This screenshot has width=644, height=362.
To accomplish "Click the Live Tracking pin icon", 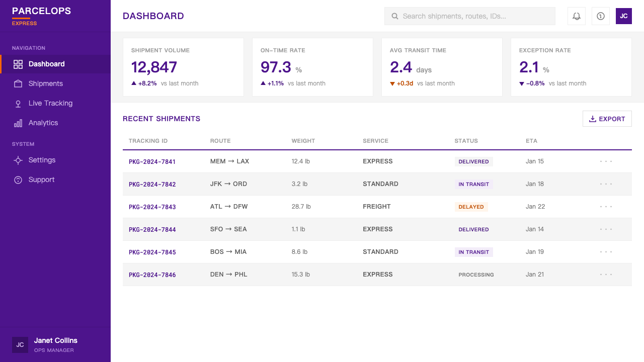I will point(18,104).
